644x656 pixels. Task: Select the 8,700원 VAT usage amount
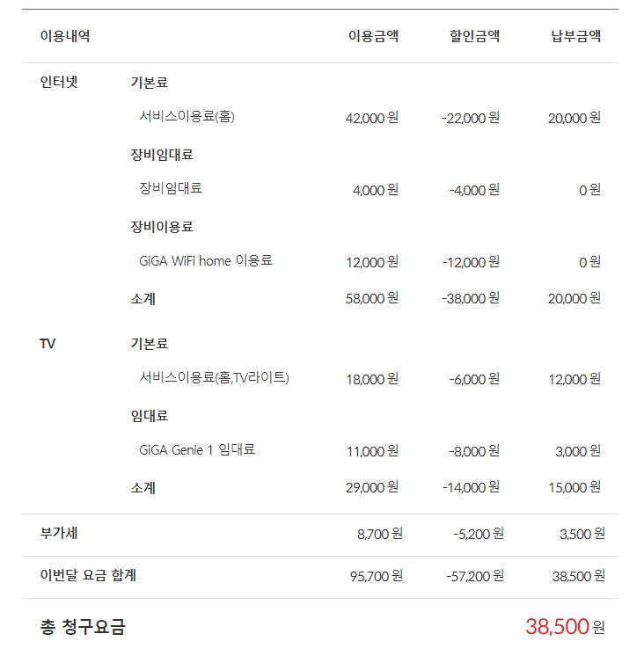click(380, 533)
